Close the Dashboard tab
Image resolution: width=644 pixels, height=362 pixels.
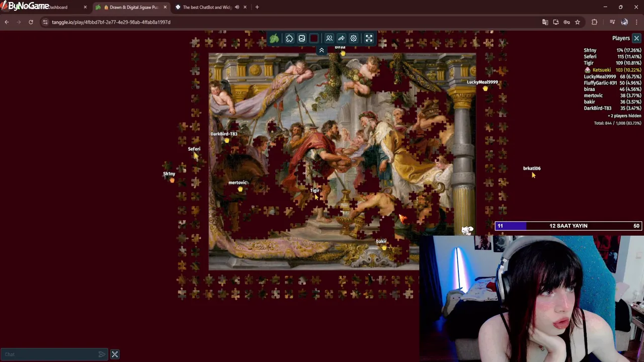click(x=85, y=7)
